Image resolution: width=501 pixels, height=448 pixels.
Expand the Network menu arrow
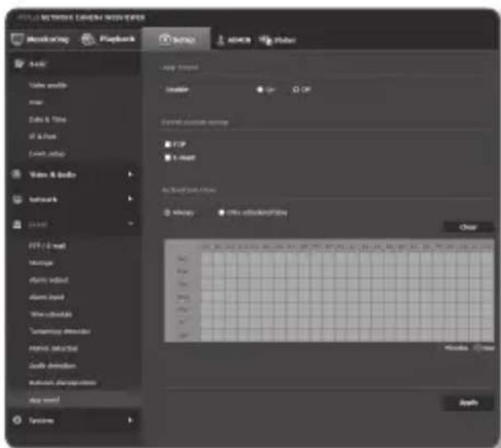[x=130, y=199]
